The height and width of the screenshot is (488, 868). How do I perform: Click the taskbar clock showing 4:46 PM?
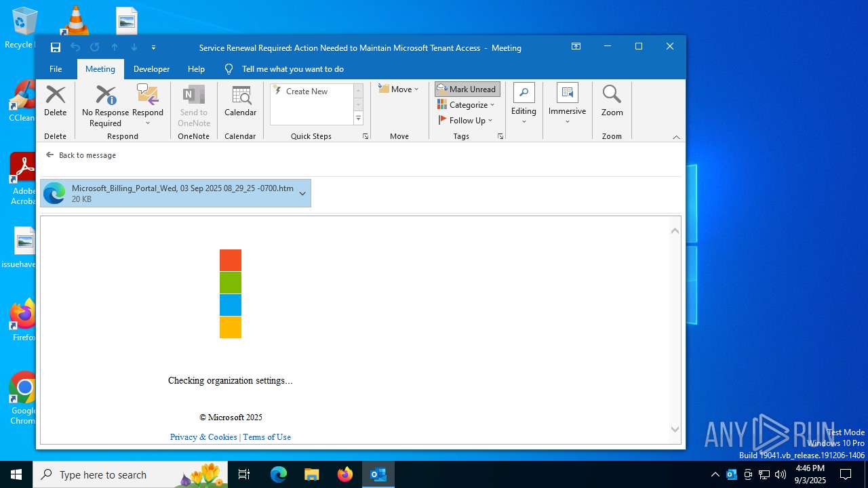click(x=810, y=474)
